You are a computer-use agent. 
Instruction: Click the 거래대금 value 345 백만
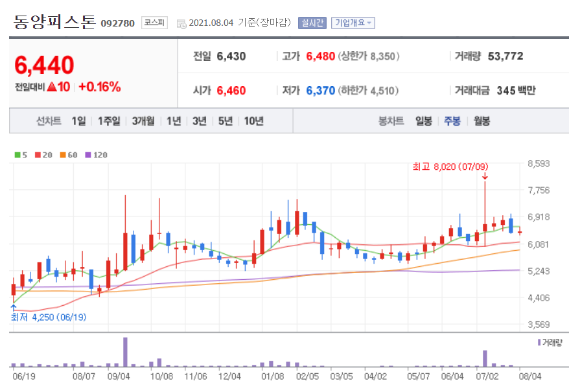click(516, 90)
